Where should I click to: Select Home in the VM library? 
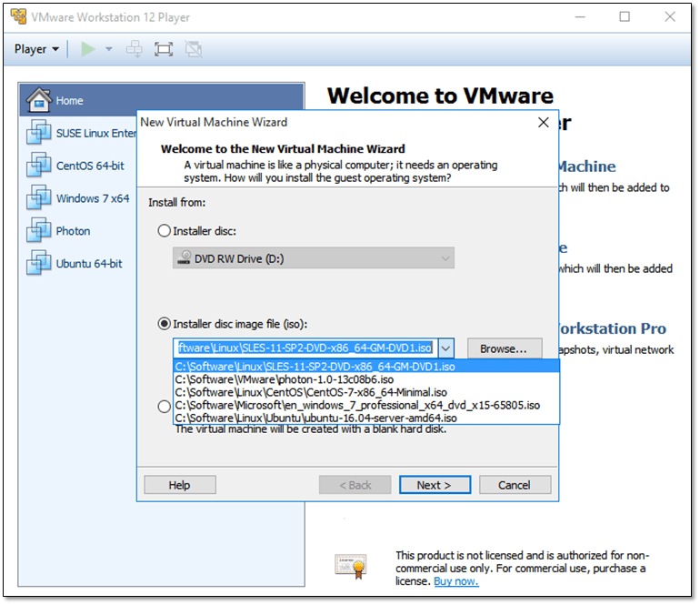[162, 100]
